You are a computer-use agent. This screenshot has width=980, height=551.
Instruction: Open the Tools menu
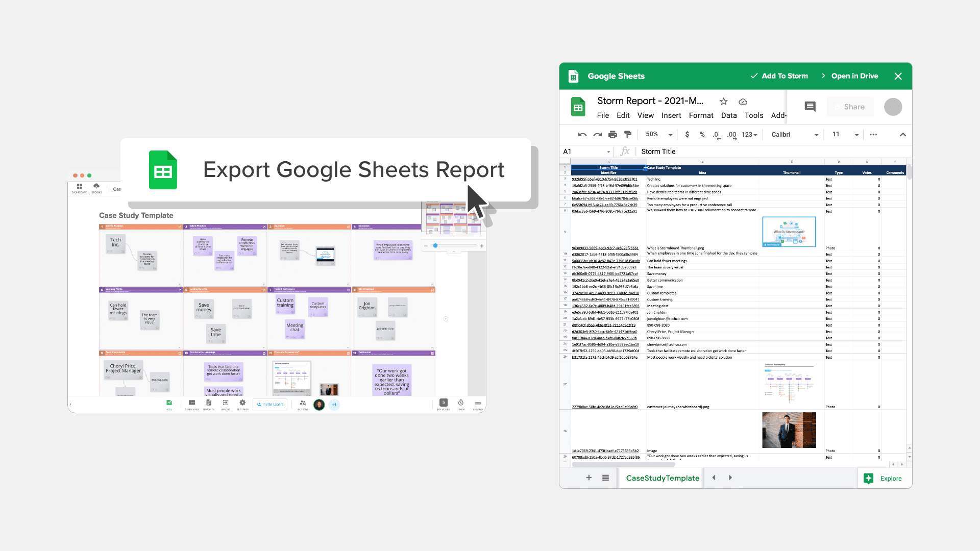(x=754, y=115)
